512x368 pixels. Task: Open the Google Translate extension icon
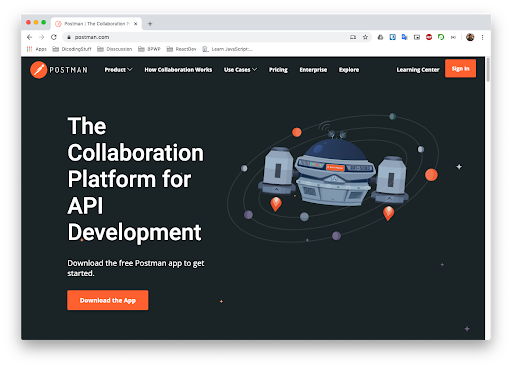pyautogui.click(x=405, y=37)
